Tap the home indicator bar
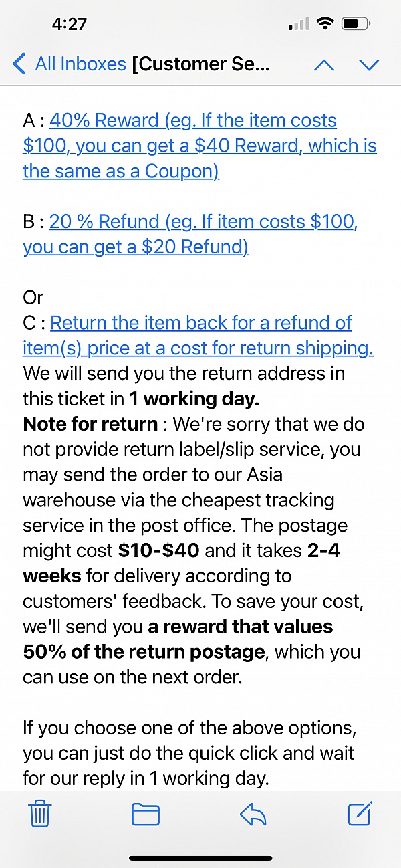Viewport: 401px width, 868px height. tap(200, 858)
